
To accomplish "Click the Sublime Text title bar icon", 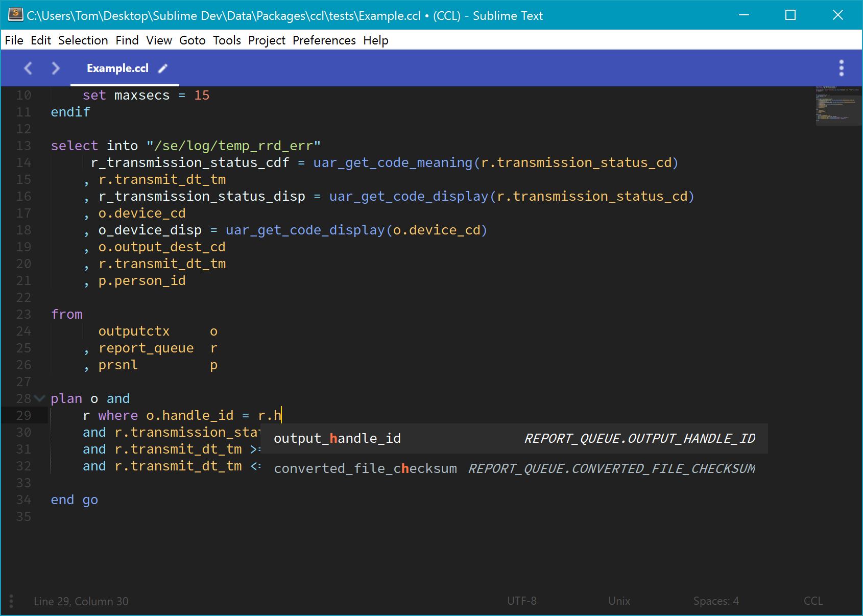I will 15,15.
